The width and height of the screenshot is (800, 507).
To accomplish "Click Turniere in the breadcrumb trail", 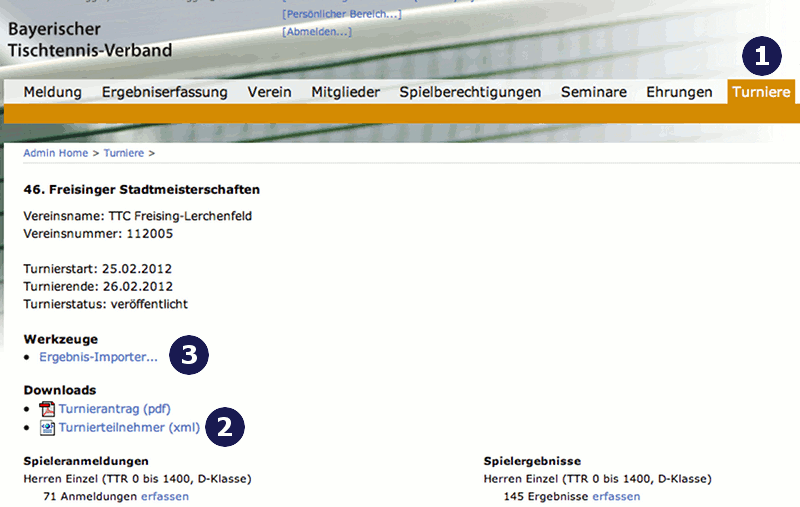I will tap(123, 153).
